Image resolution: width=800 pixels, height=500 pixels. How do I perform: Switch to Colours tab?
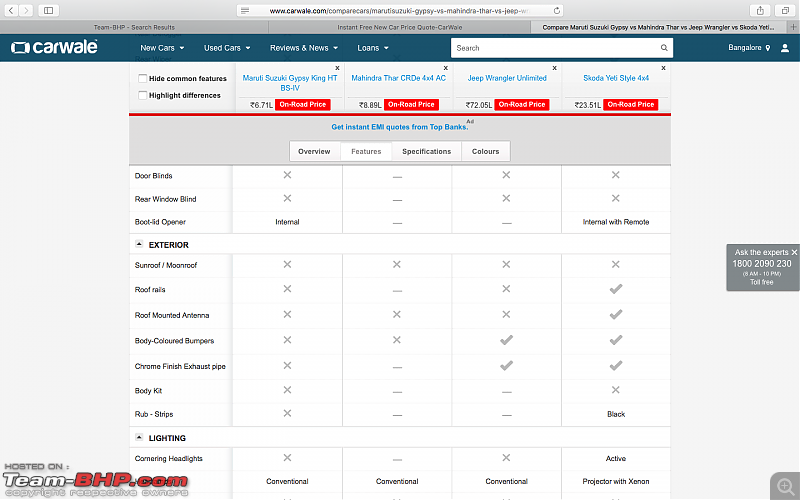485,152
